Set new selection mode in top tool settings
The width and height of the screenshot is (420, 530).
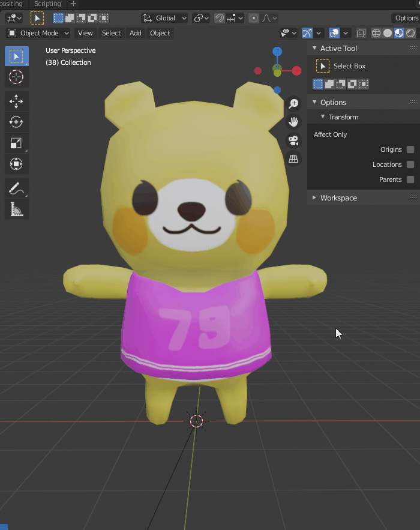[x=58, y=18]
